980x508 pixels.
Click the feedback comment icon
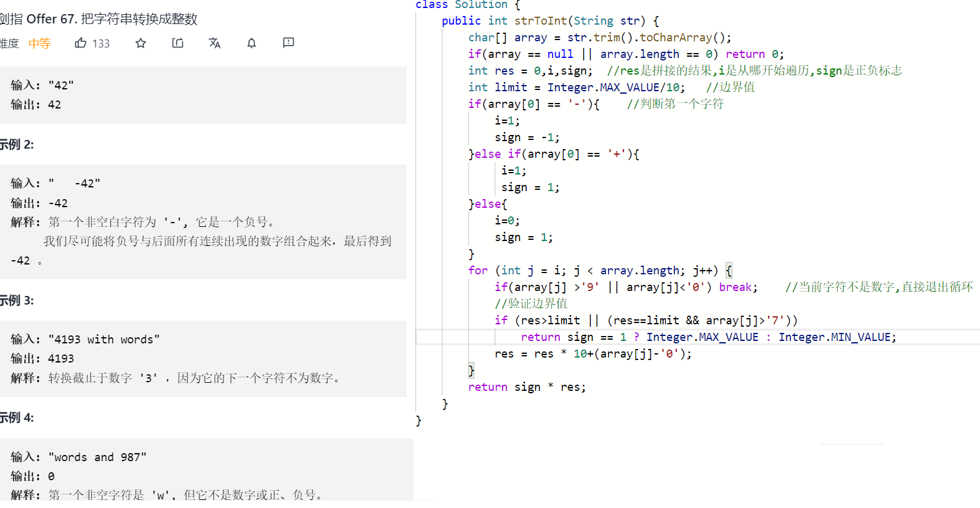[x=288, y=43]
